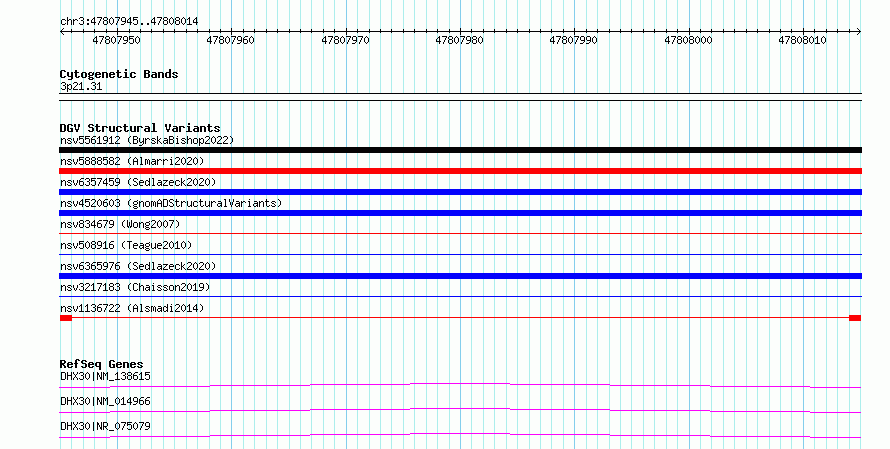Click ruler coordinate 47807990
Image resolution: width=890 pixels, height=449 pixels.
[x=573, y=40]
